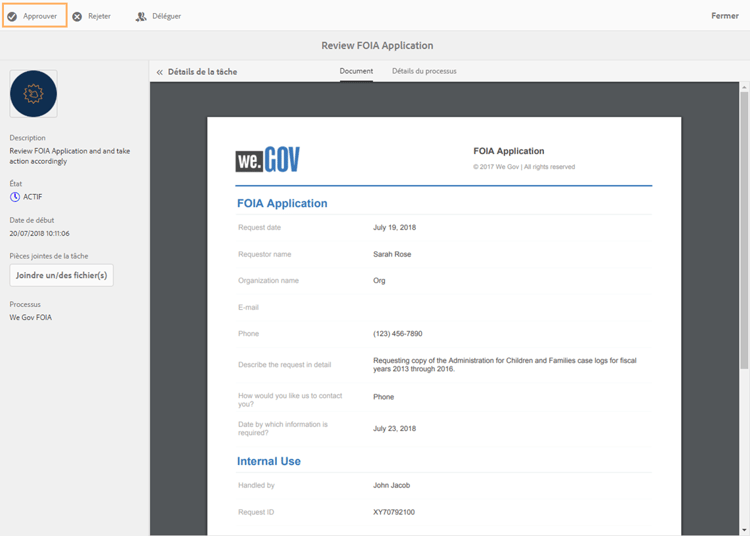Viewport: 750px width, 536px height.
Task: Collapse the Détails de la tâche panel chevron
Action: [x=159, y=72]
